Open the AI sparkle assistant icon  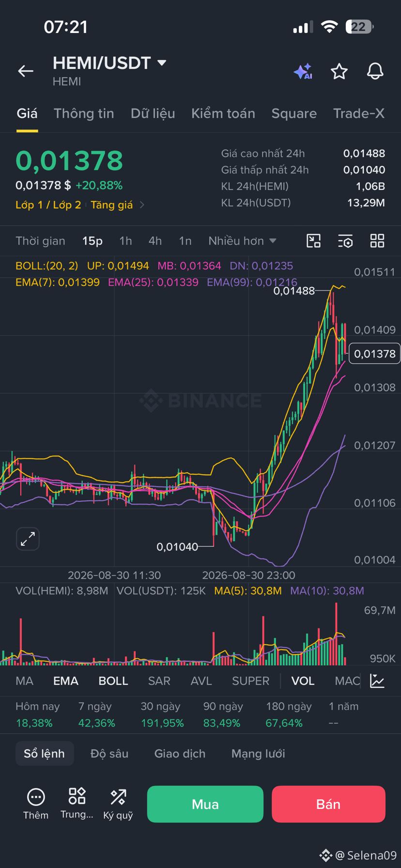303,72
